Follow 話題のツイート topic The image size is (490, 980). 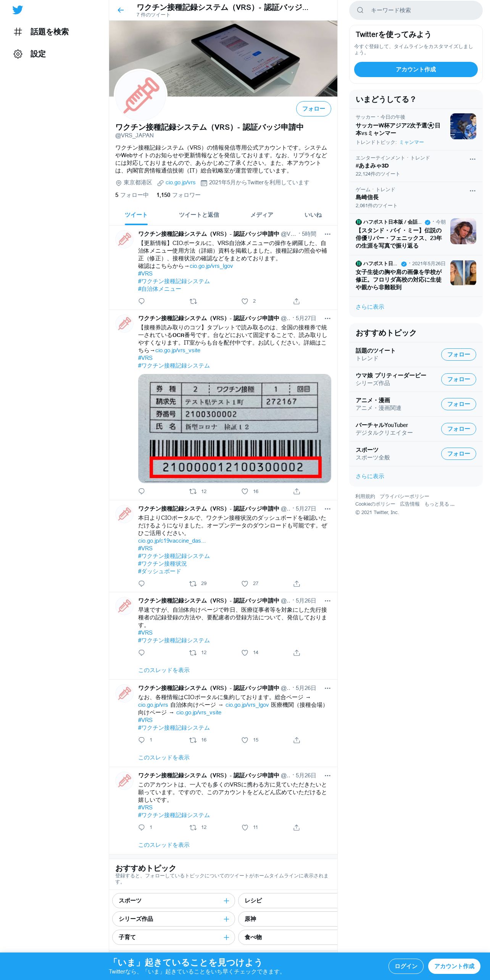(x=458, y=355)
